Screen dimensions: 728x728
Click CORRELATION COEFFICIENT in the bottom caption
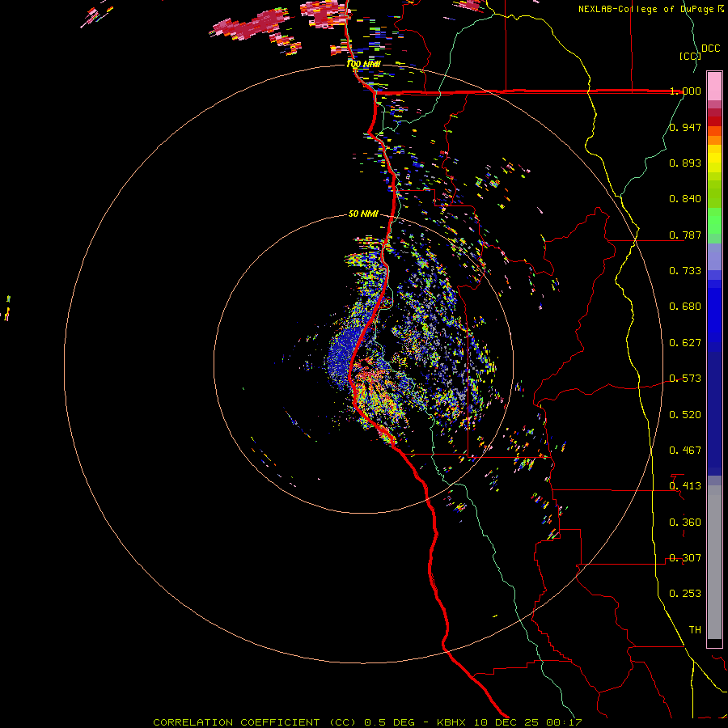[x=236, y=722]
